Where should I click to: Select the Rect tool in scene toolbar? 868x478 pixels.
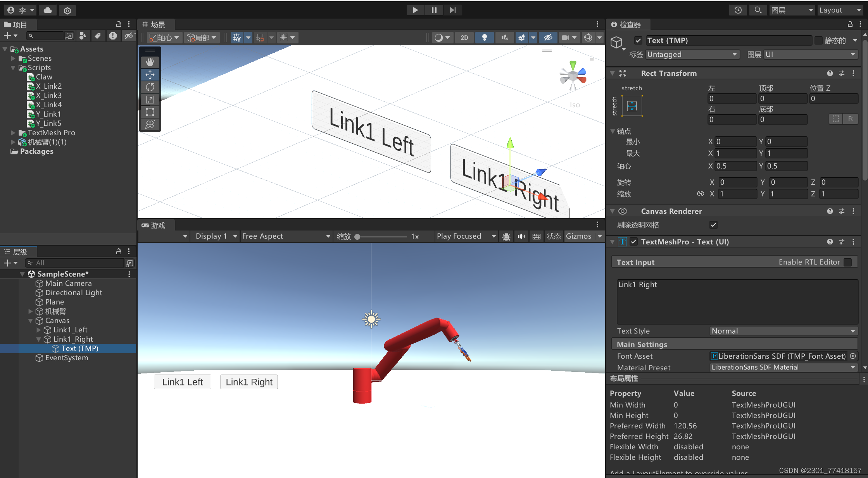point(150,112)
